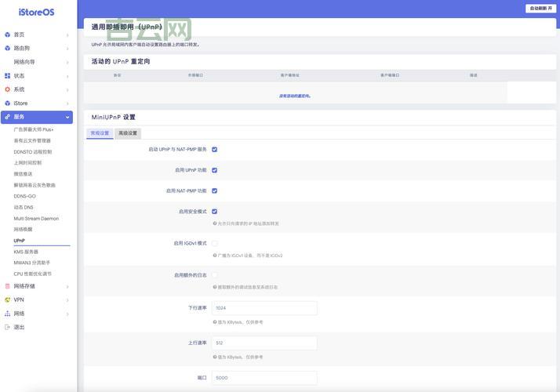Toggle 启动 UPnP 与 NAT-PMP 服务 checkbox
Image resolution: width=560 pixels, height=392 pixels.
(215, 150)
